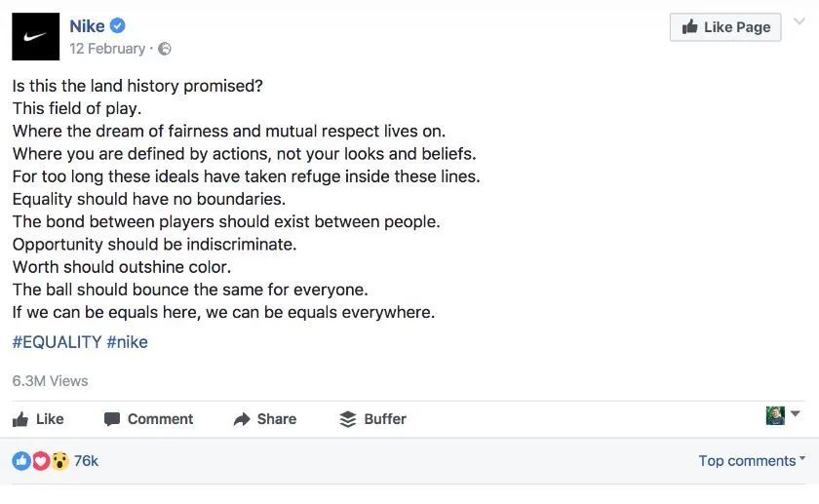Expand the Top comments sorting dropdown

(x=752, y=461)
